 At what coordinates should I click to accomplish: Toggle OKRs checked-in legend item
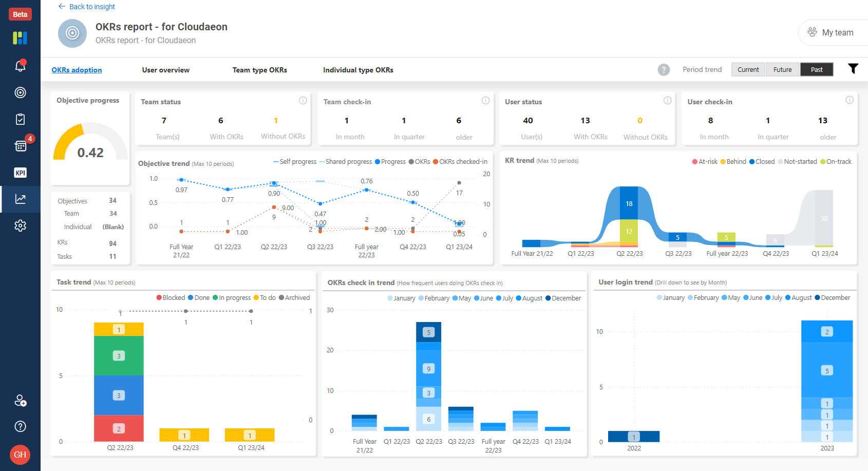tap(460, 161)
